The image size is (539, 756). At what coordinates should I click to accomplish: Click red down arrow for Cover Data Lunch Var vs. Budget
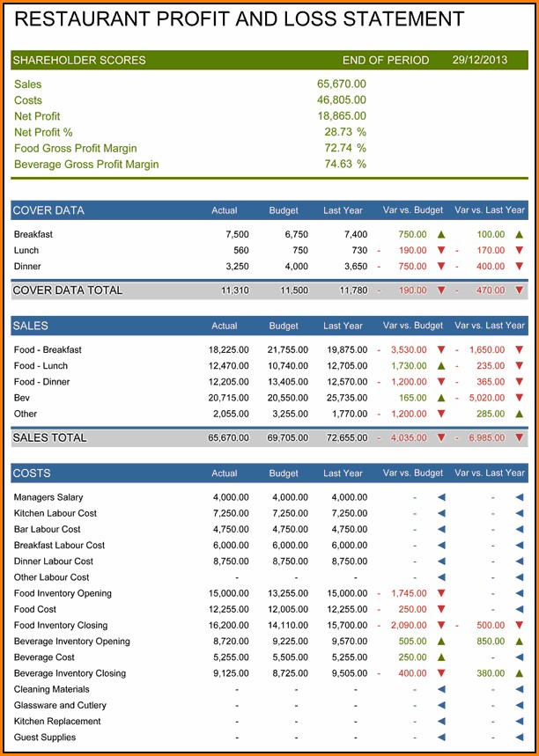(441, 251)
